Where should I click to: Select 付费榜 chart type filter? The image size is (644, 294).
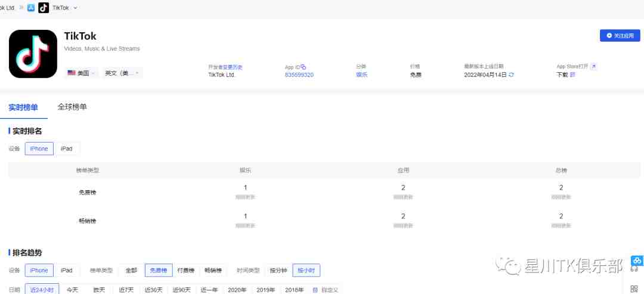[186, 270]
